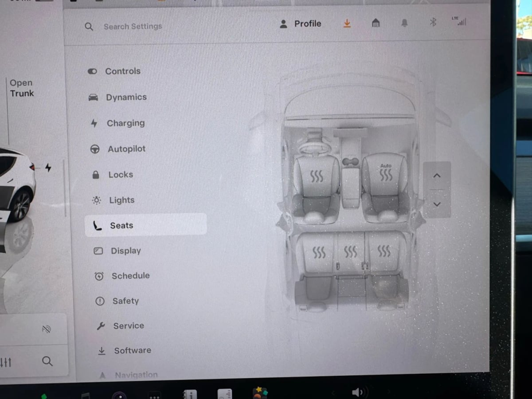Click the Search Settings field
Viewport: 532px width, 399px height.
(133, 26)
